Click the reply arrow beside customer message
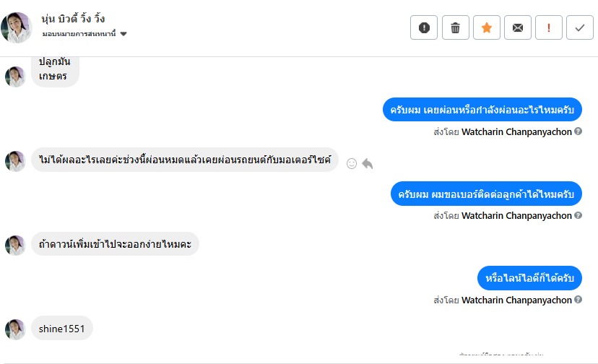598x364 pixels. pos(368,163)
